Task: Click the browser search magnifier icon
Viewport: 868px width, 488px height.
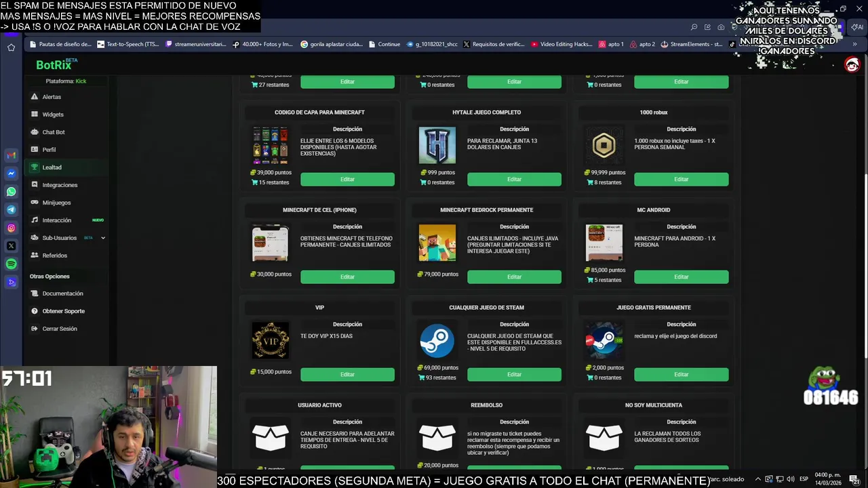Action: [x=694, y=27]
